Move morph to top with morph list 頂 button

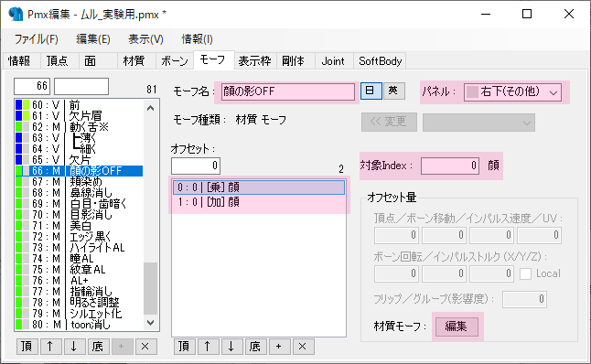[x=27, y=347]
